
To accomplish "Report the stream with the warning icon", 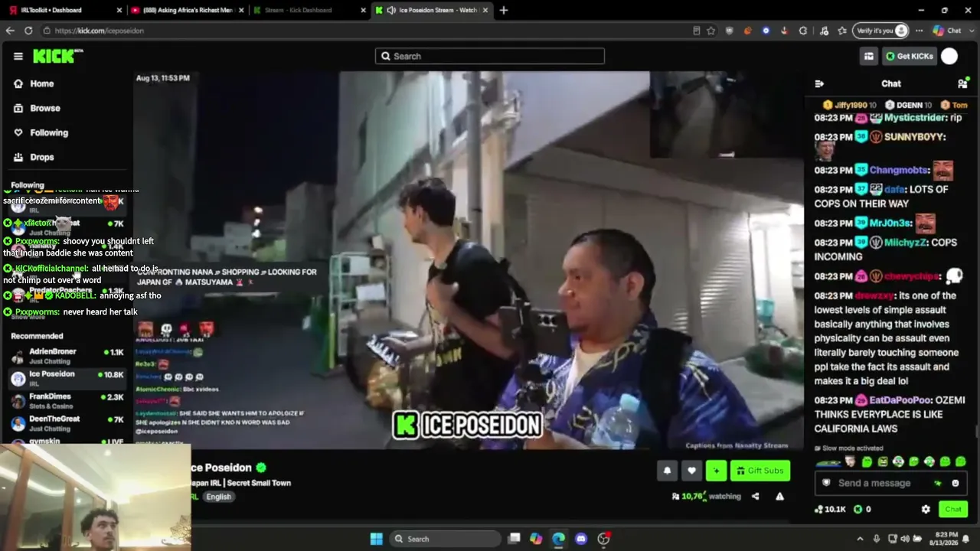I will click(x=779, y=496).
